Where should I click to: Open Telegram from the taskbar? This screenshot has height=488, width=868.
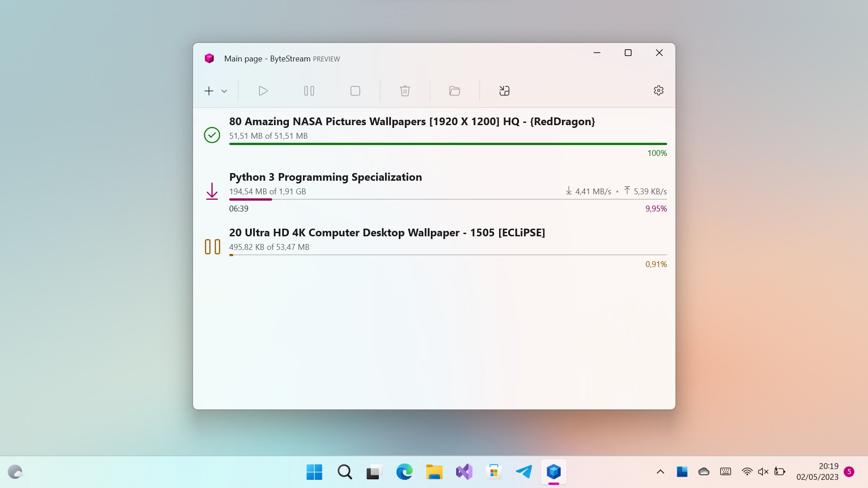click(524, 472)
